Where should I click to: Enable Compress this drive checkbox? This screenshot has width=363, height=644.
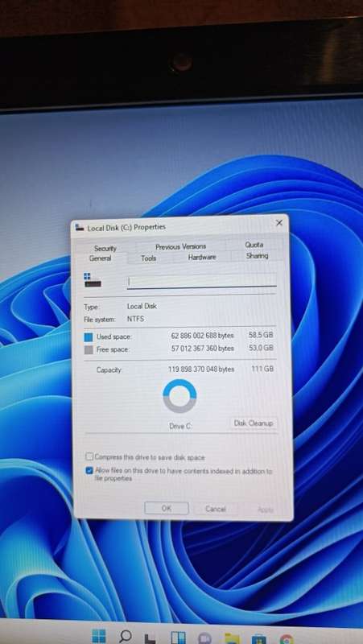pyautogui.click(x=89, y=456)
